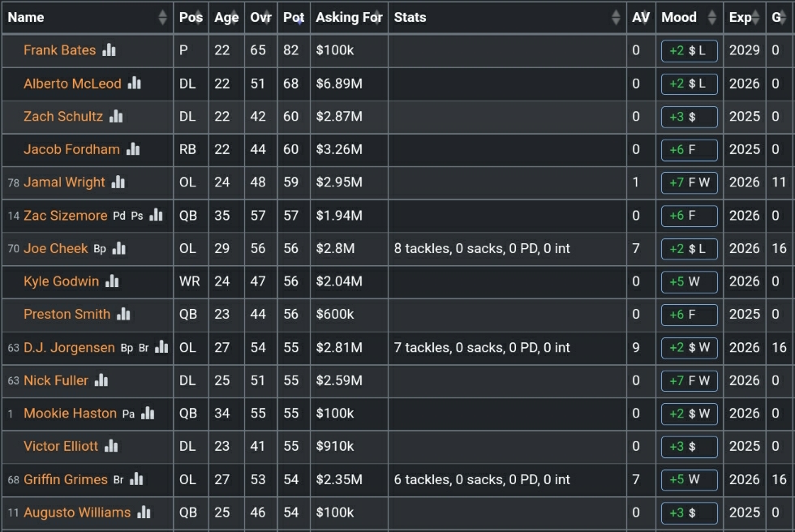Click the bar chart icon next to Alberto McLeod
This screenshot has height=532, width=795.
(x=135, y=84)
